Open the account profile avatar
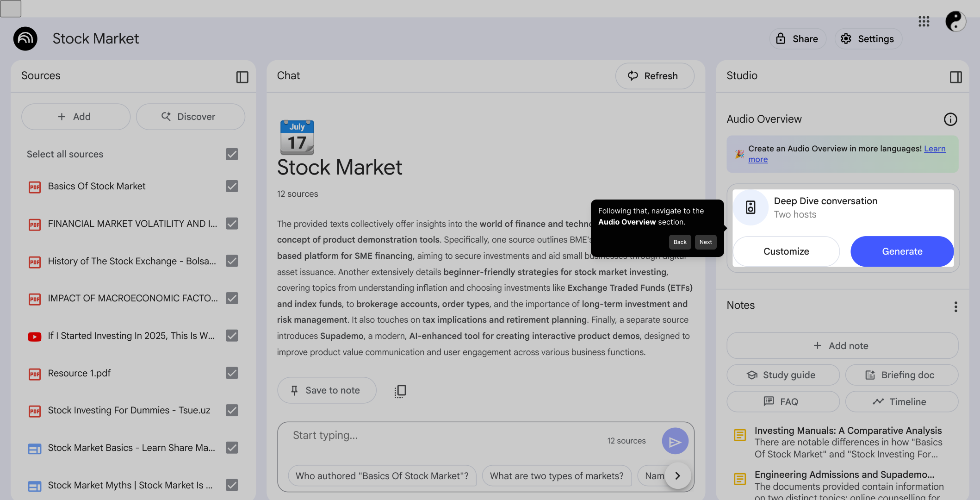This screenshot has width=980, height=500. click(x=955, y=21)
